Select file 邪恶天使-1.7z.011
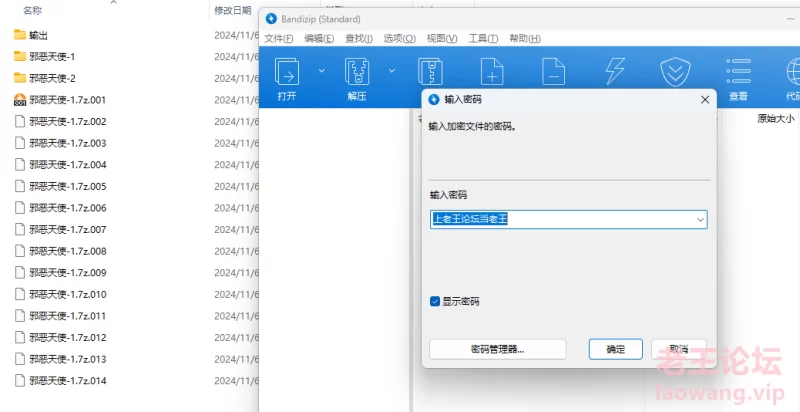 [x=68, y=316]
